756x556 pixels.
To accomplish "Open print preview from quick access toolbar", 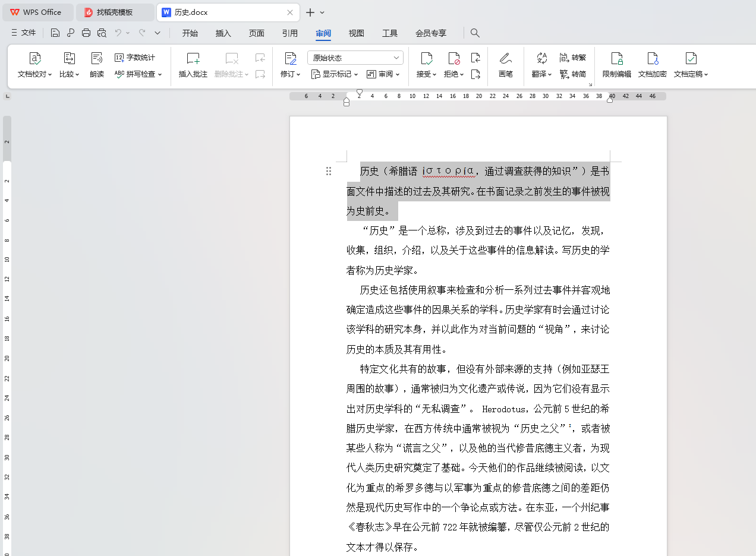I will click(x=102, y=33).
